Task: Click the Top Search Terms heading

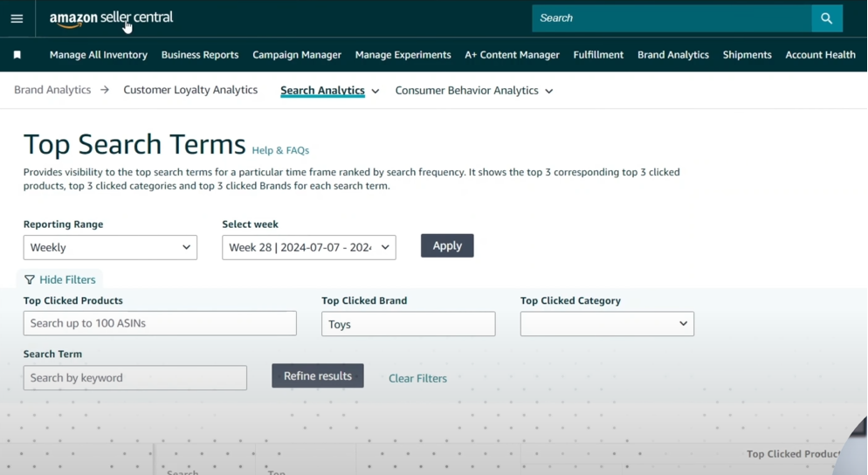Action: 134,144
